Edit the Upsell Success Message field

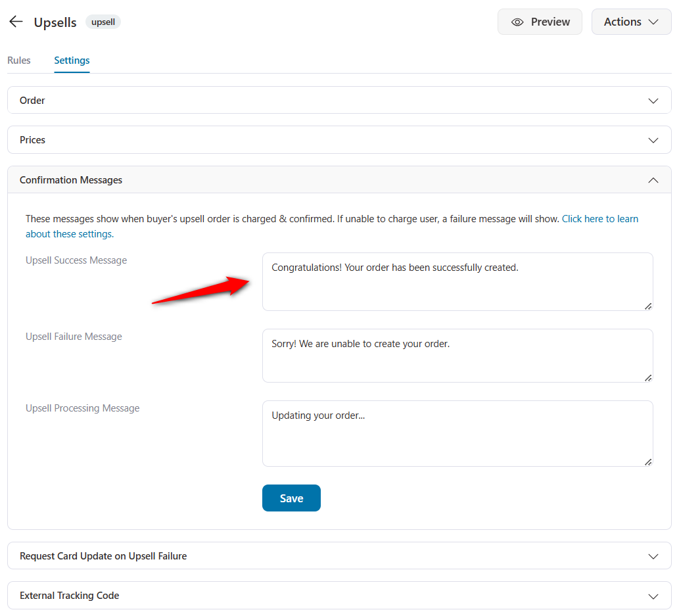click(x=457, y=281)
